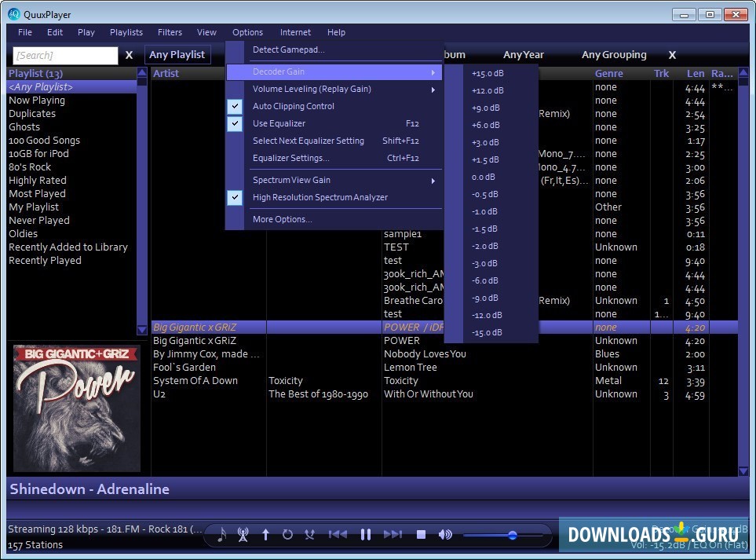Open radio streaming via the antenna icon
Viewport: 756px width, 560px height.
[x=243, y=534]
